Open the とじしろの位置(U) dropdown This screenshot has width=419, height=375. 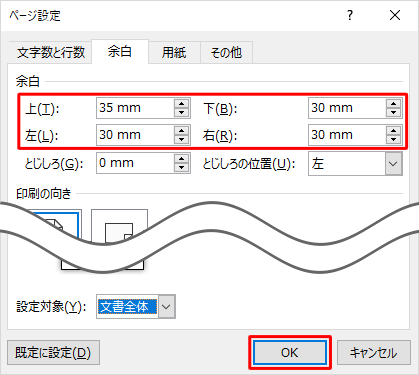coord(355,163)
